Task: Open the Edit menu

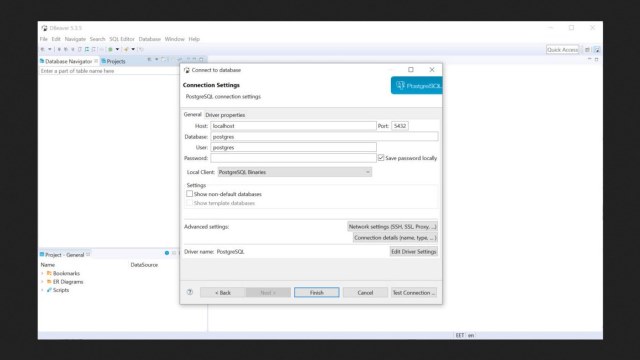Action: [56, 39]
